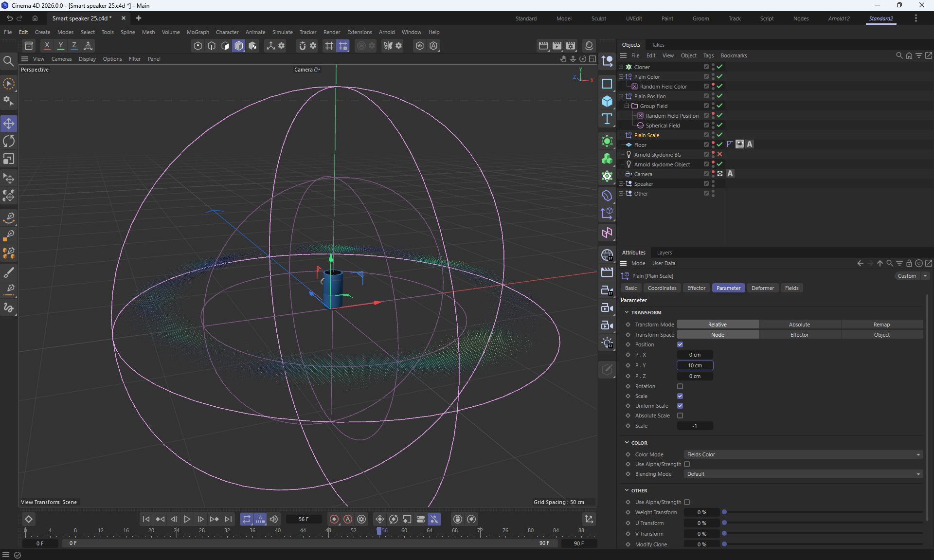
Task: Click the cube primitive object icon
Action: (x=607, y=101)
